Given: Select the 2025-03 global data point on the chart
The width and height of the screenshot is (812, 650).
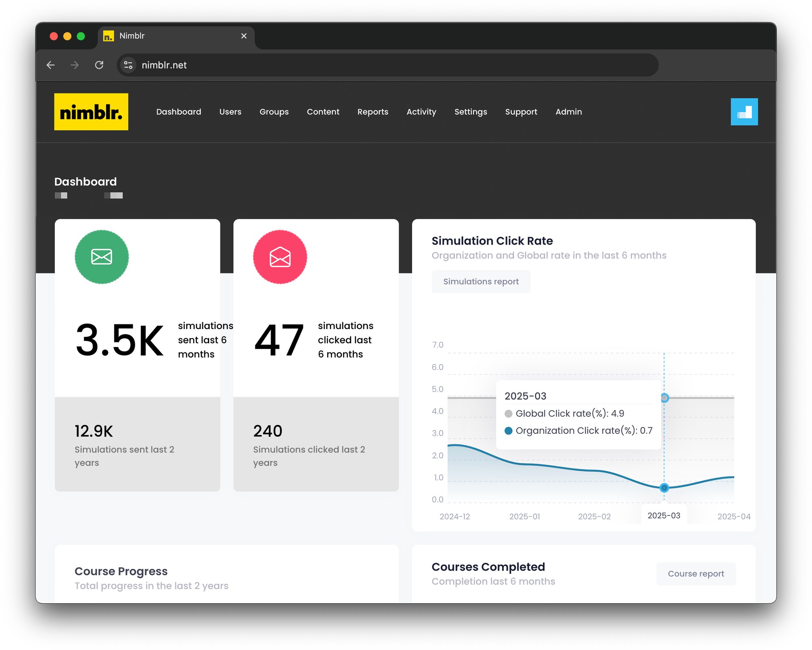Looking at the screenshot, I should pos(665,398).
